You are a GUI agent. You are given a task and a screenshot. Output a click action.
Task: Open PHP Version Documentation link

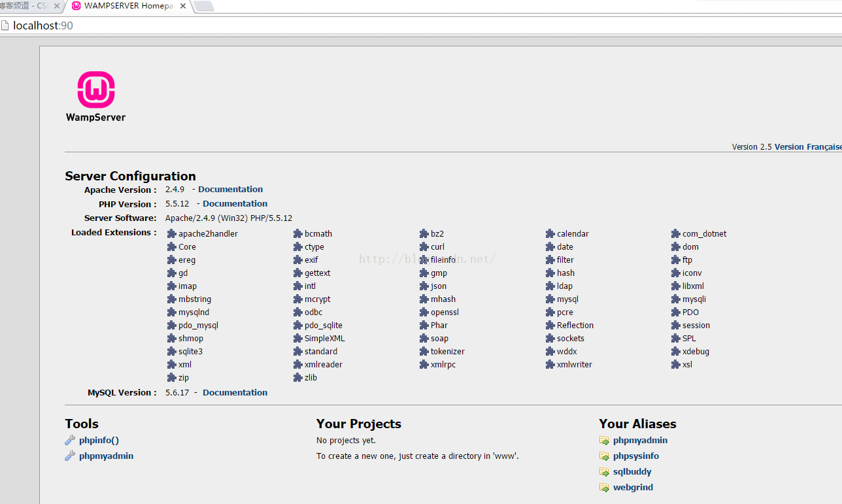click(x=235, y=203)
